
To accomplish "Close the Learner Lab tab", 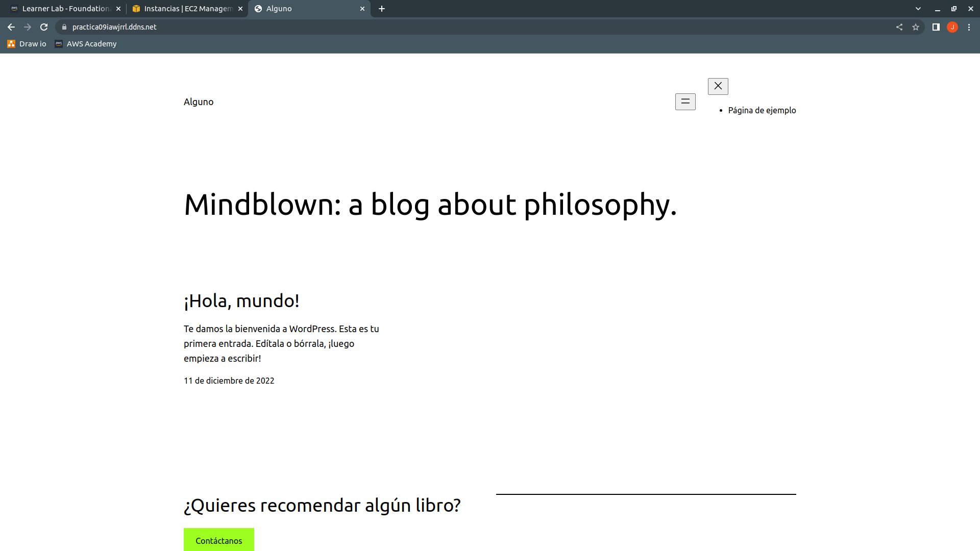I will coord(118,9).
